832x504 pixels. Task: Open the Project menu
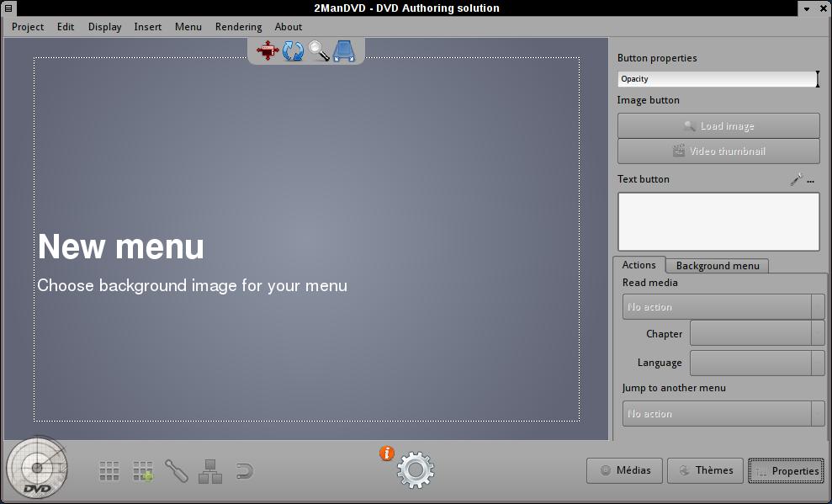pyautogui.click(x=28, y=27)
